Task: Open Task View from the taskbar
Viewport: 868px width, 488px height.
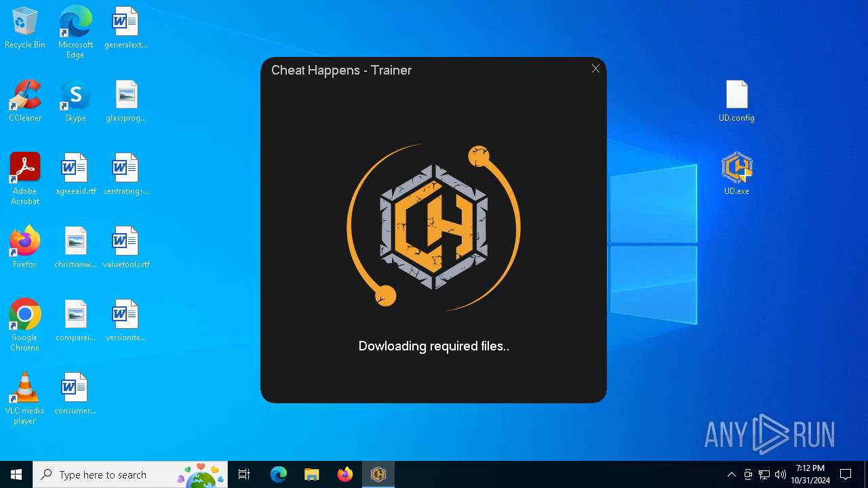Action: [244, 474]
